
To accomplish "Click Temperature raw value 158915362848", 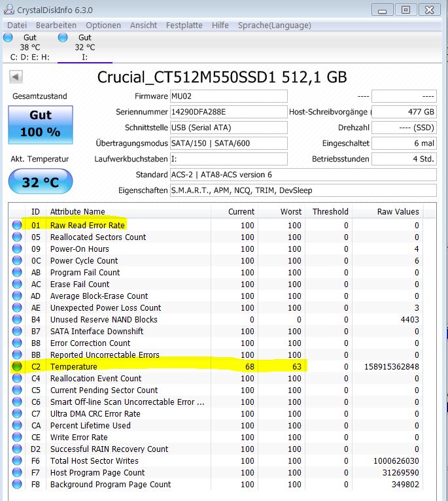I will pyautogui.click(x=392, y=366).
